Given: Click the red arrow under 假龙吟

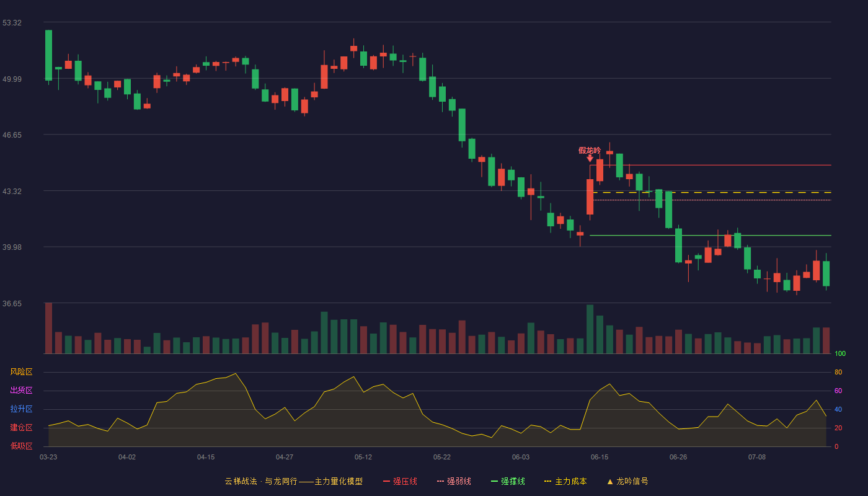Looking at the screenshot, I should point(590,159).
